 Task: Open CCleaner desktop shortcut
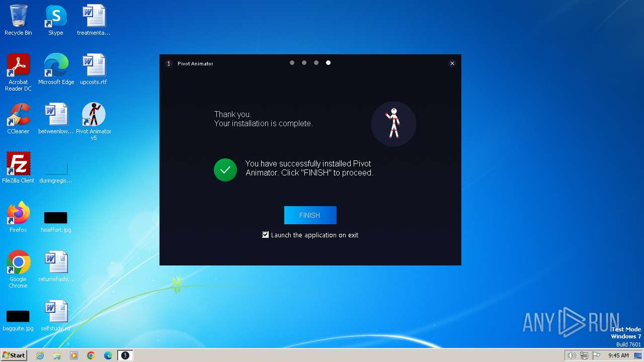click(x=18, y=119)
